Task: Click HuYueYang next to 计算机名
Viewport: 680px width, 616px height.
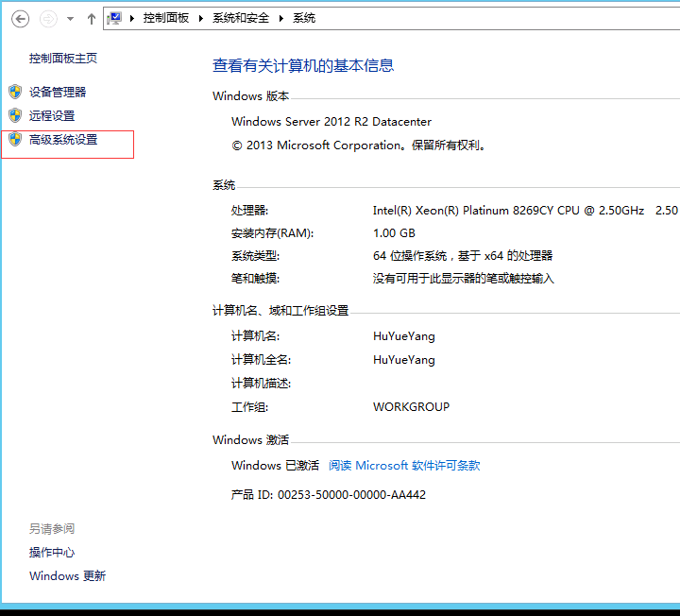Action: [x=404, y=336]
